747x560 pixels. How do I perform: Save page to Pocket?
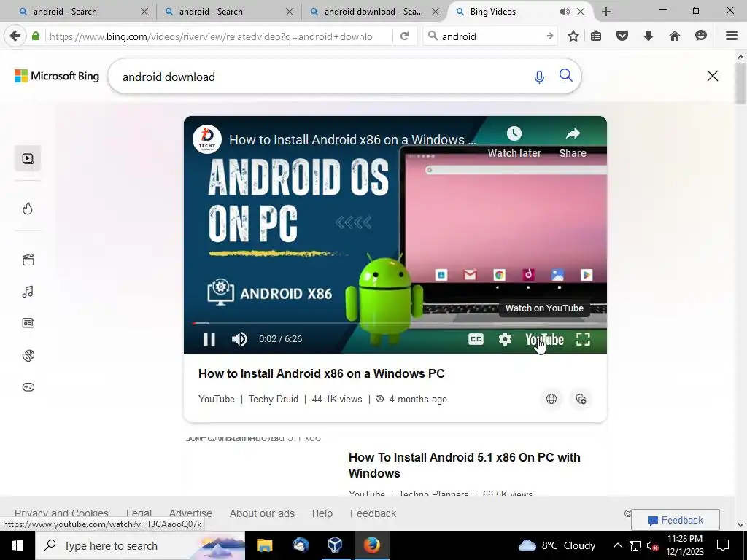[x=622, y=36]
